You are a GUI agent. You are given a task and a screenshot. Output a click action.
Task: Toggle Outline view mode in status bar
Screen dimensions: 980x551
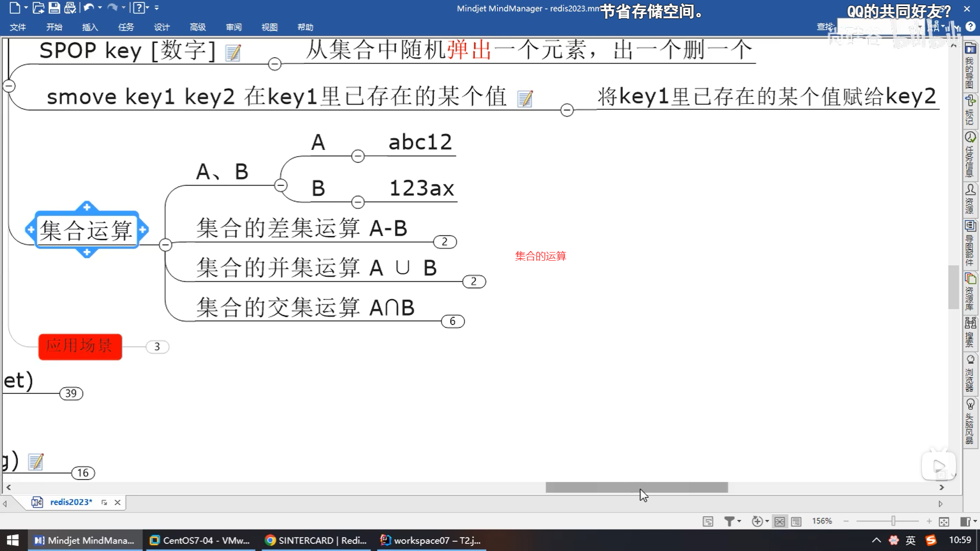pyautogui.click(x=796, y=521)
